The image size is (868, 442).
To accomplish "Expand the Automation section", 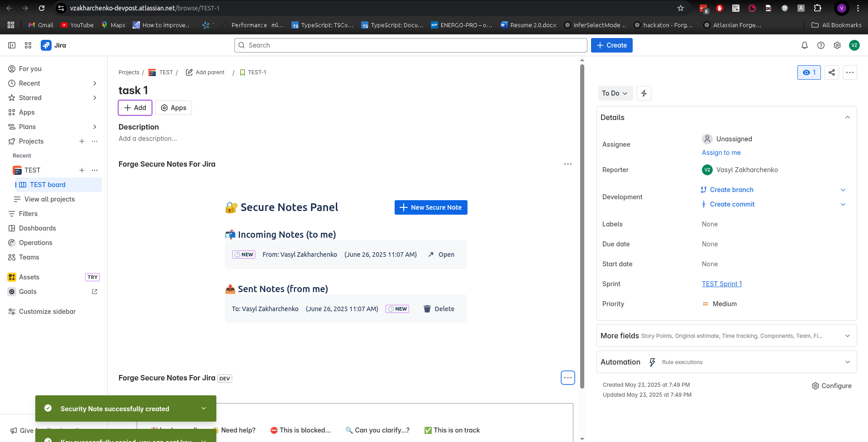I will tap(848, 362).
